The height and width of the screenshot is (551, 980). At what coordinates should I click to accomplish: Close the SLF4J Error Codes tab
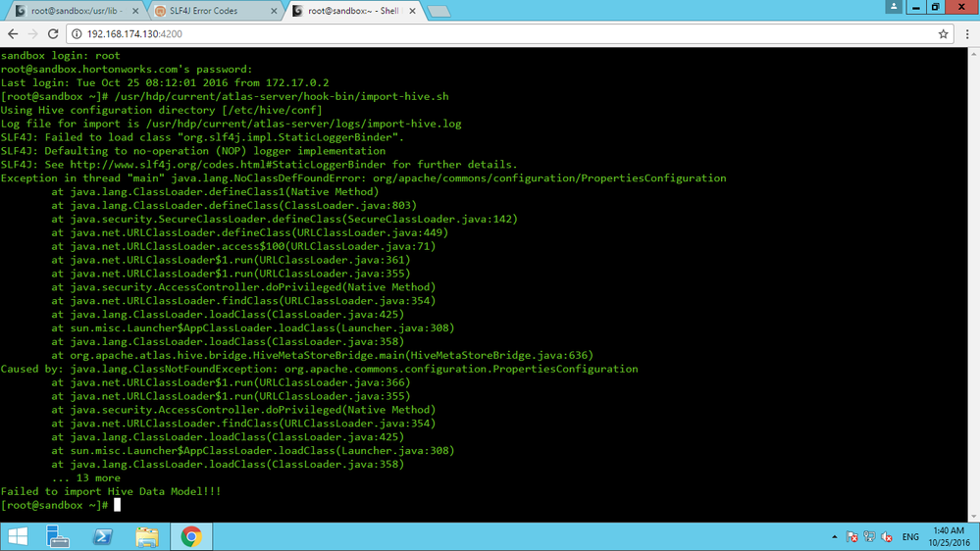coord(274,11)
